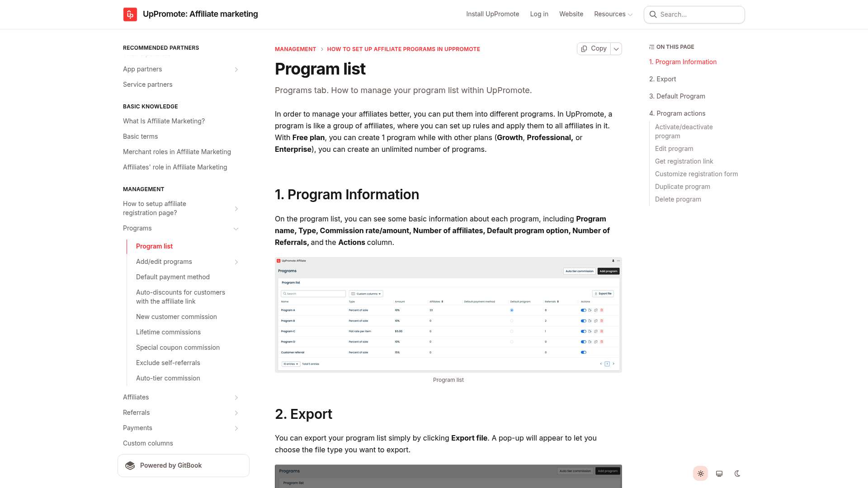868x488 pixels.
Task: Go to Duplicate program anchor
Action: (682, 187)
